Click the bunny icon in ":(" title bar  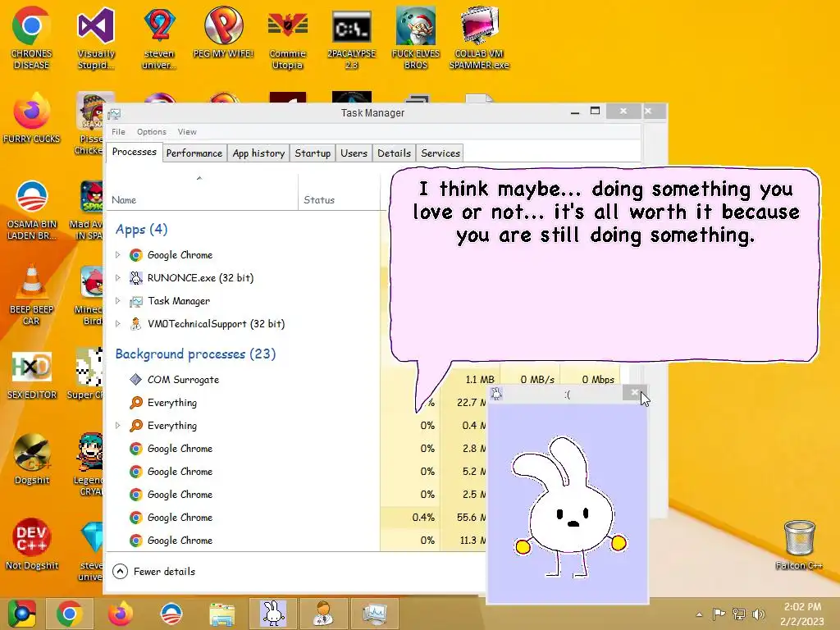[x=496, y=394]
